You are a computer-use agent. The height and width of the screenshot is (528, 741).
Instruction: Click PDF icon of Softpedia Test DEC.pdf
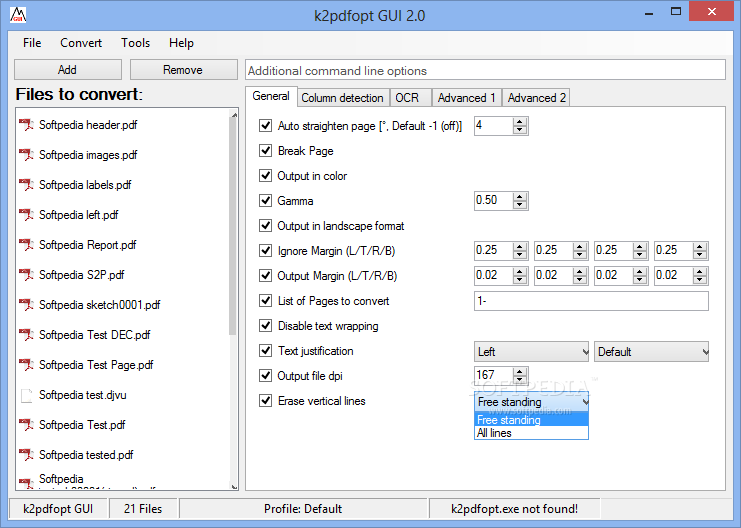(26, 335)
